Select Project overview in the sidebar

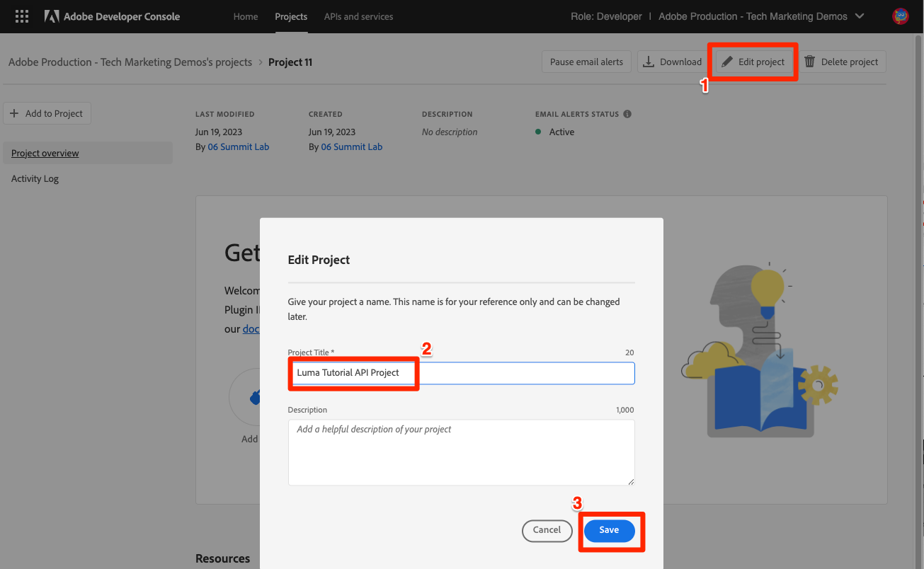pyautogui.click(x=88, y=153)
